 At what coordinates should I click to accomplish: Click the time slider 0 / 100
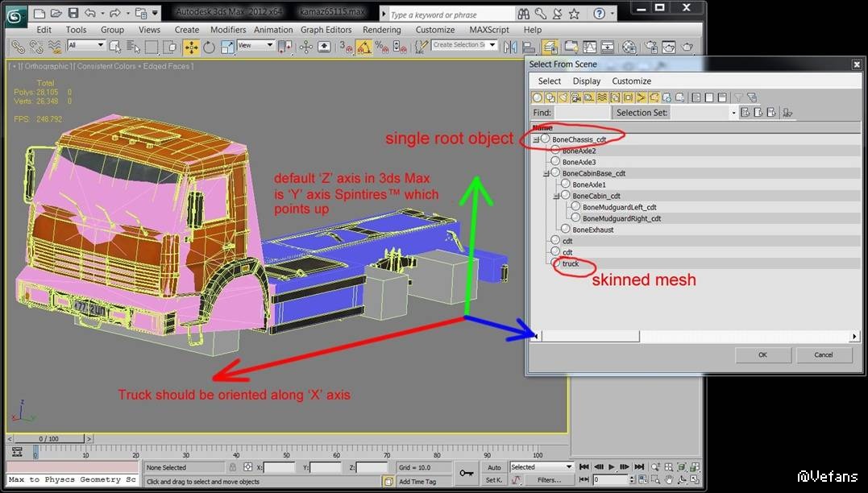[48, 439]
